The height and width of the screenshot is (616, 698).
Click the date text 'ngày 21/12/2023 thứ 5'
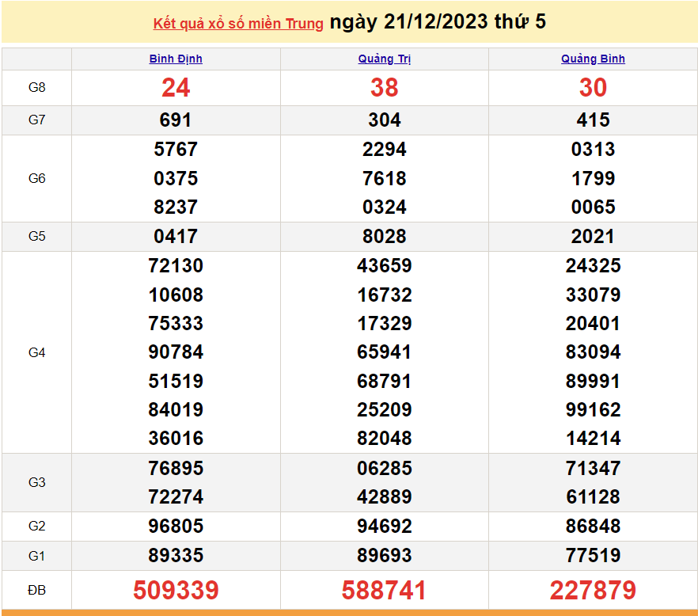point(438,22)
